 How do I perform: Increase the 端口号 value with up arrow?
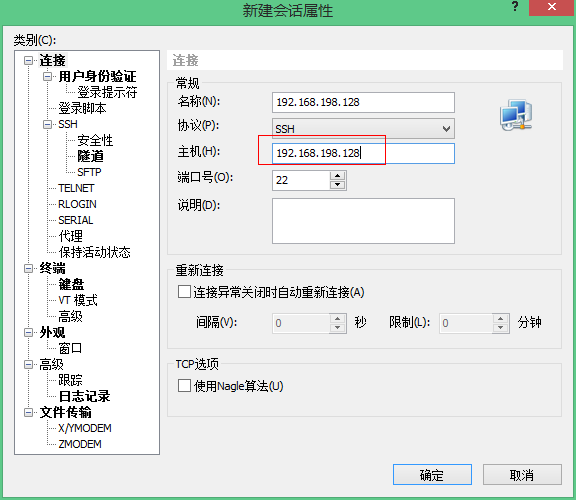pos(338,175)
